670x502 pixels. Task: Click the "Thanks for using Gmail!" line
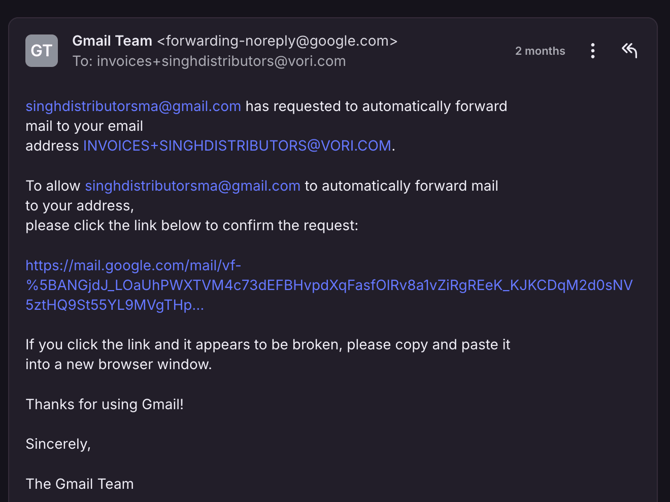point(105,405)
